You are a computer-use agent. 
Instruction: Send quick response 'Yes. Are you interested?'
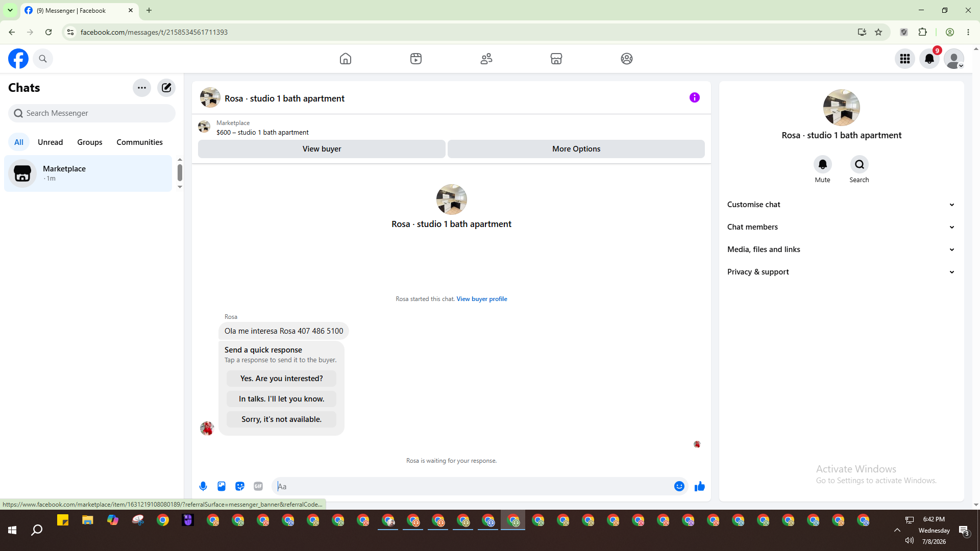(x=282, y=379)
